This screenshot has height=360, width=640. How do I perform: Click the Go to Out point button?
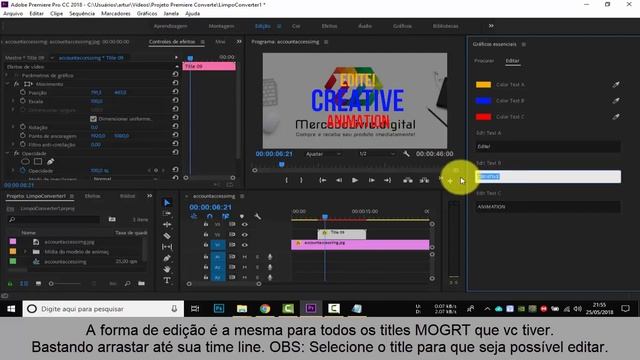pos(387,180)
